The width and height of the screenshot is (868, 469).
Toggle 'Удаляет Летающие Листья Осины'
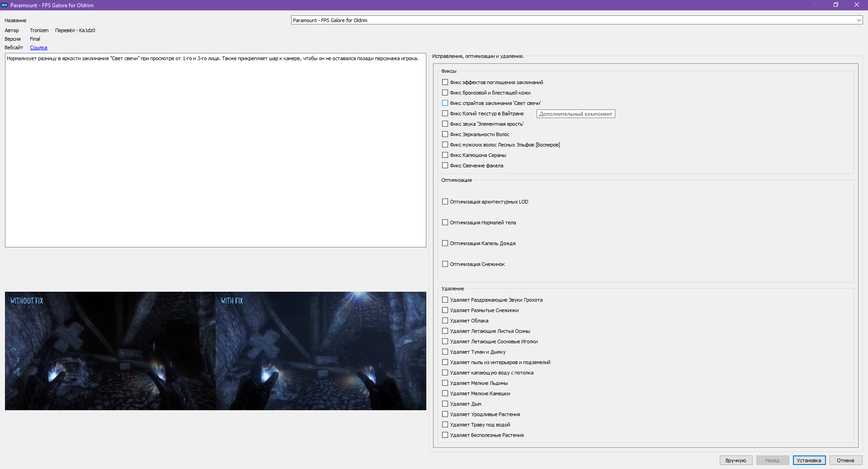pos(445,331)
